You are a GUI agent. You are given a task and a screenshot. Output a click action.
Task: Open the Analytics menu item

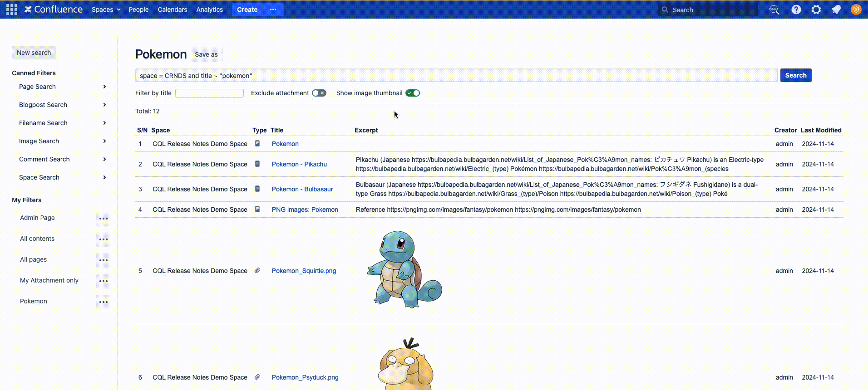coord(209,10)
